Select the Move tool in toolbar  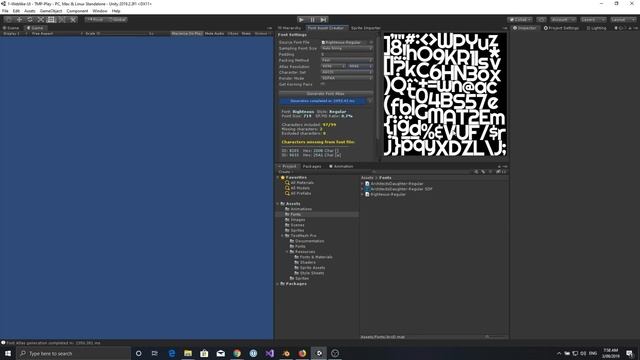[19, 20]
